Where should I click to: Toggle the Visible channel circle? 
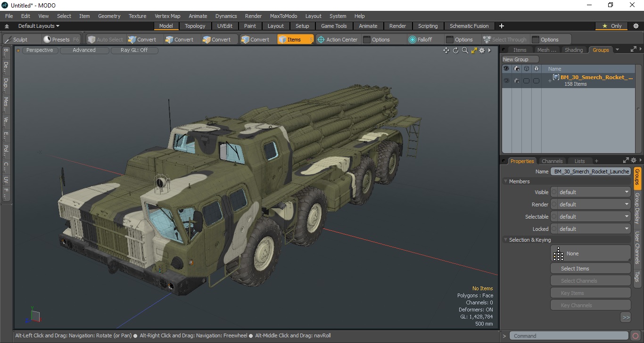coord(554,192)
